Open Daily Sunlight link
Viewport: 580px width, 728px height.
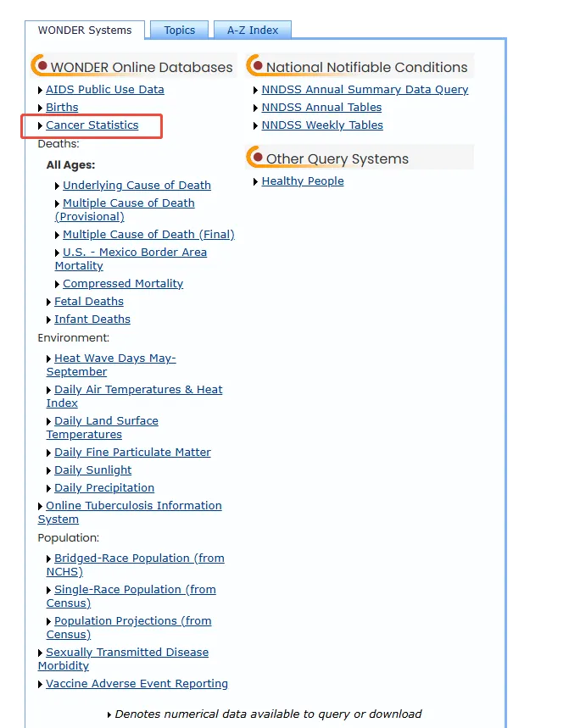point(93,470)
